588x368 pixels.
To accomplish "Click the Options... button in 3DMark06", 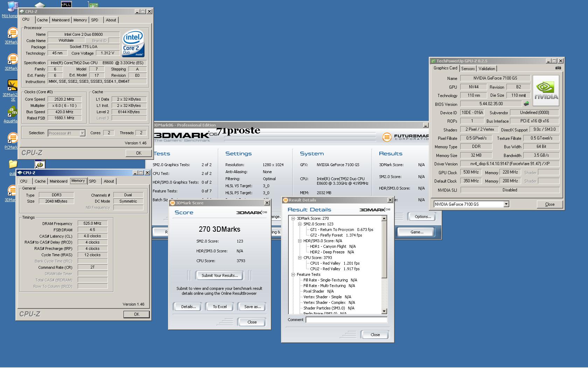I will point(423,217).
